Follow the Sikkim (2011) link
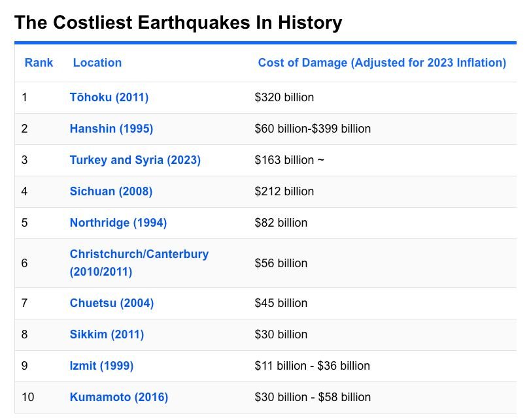529x420 pixels. [x=107, y=334]
